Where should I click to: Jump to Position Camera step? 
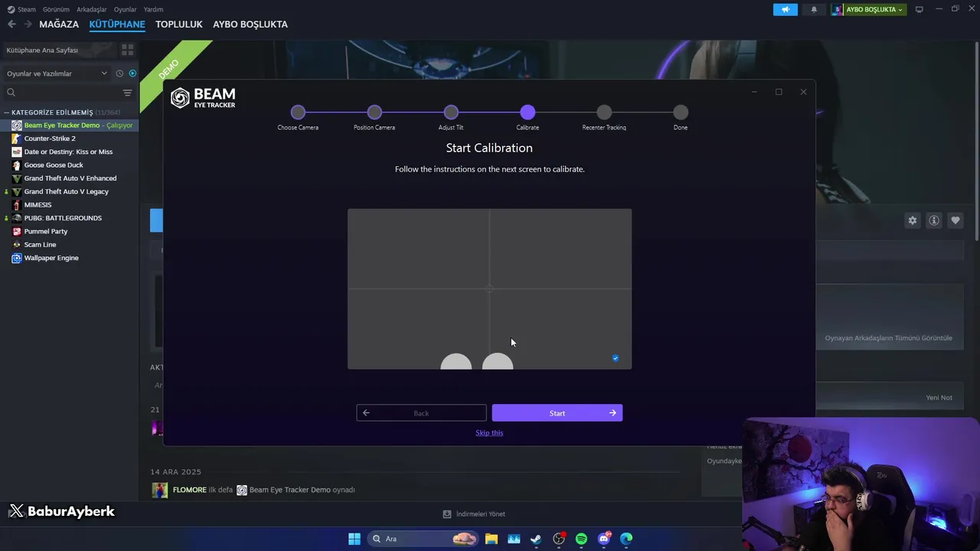374,112
